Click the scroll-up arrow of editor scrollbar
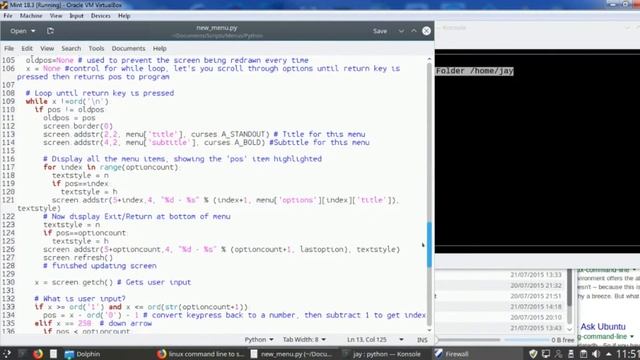 coord(429,60)
